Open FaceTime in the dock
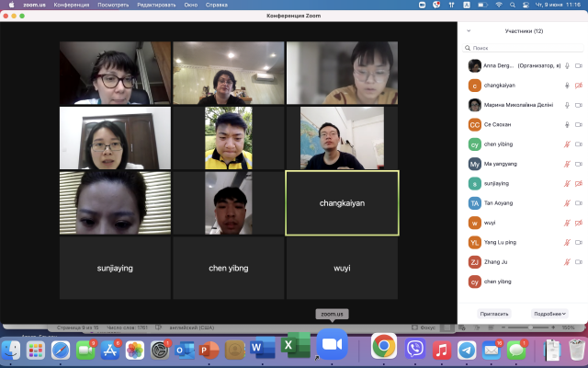588x368 pixels. tap(85, 351)
